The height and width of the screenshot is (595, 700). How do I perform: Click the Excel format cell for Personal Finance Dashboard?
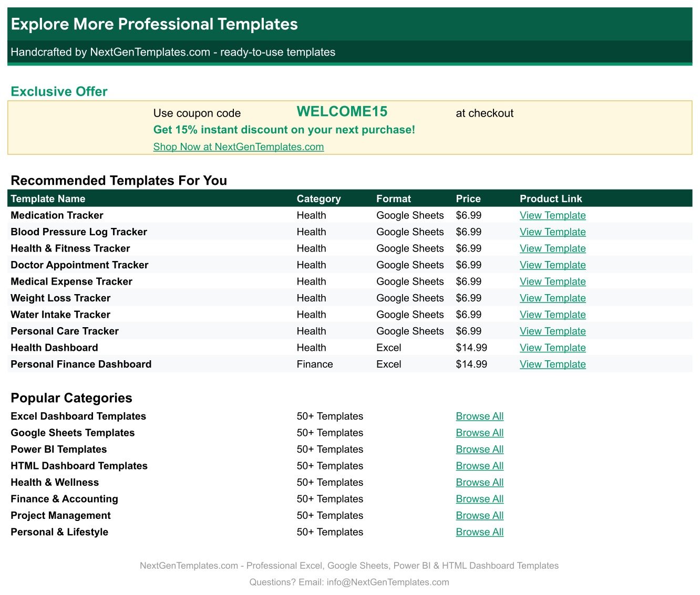tap(388, 364)
